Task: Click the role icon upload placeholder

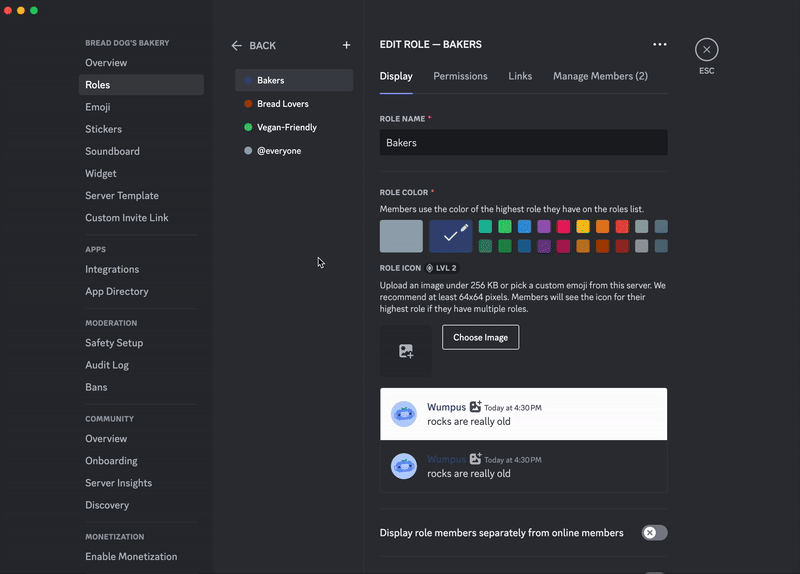Action: tap(406, 351)
